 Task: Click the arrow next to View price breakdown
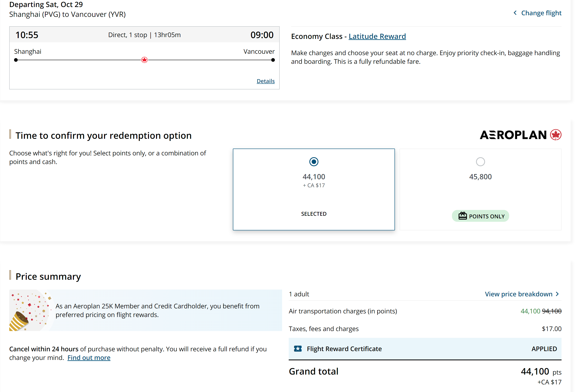(557, 294)
